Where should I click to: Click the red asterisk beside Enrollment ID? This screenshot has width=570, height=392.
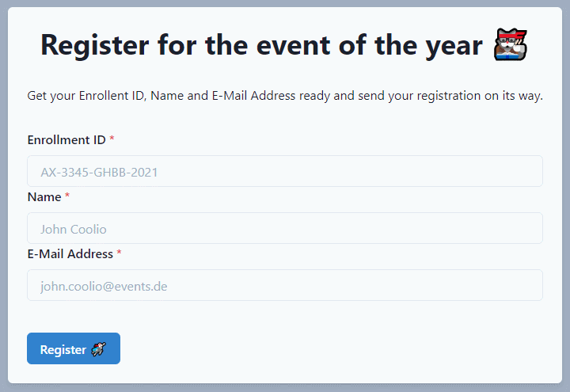click(x=112, y=139)
